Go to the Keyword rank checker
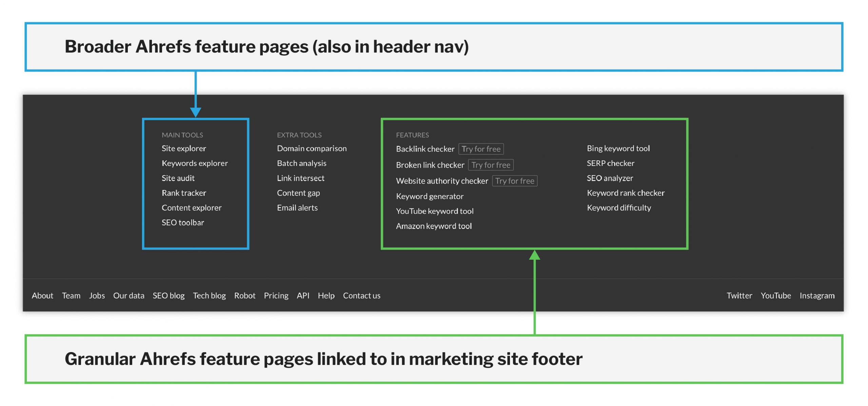The width and height of the screenshot is (868, 406). [626, 193]
